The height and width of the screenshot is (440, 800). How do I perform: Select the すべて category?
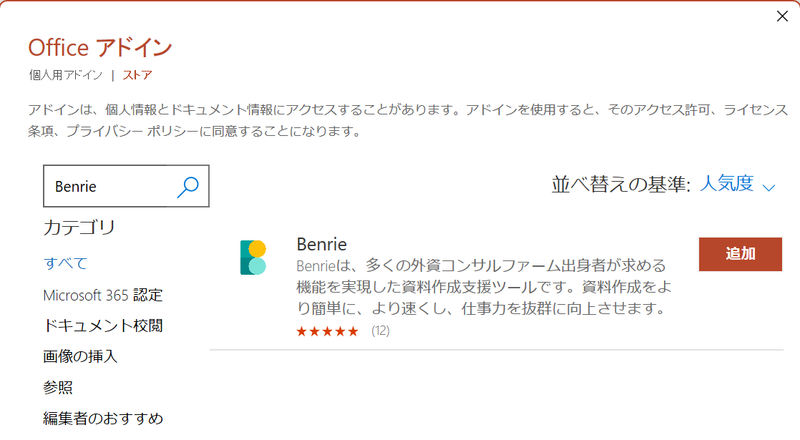click(65, 263)
